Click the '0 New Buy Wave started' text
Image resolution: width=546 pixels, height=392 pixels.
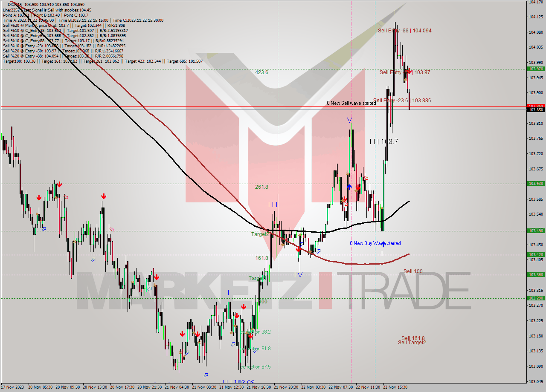pyautogui.click(x=375, y=243)
